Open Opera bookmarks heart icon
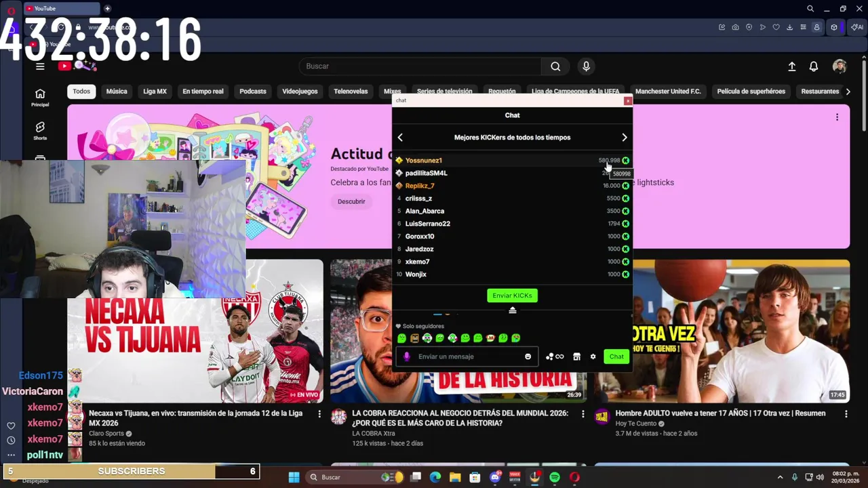Viewport: 868px width, 488px height. point(776,27)
